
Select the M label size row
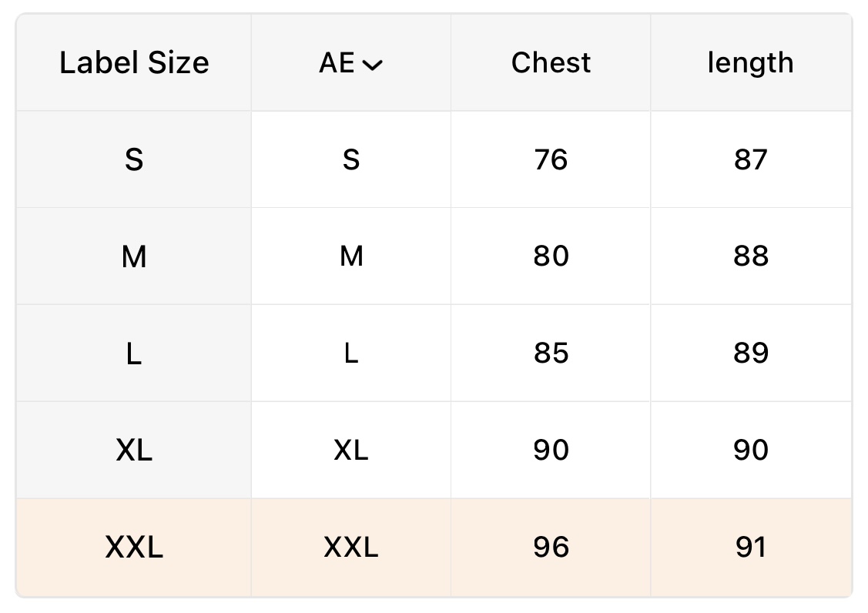click(x=134, y=256)
